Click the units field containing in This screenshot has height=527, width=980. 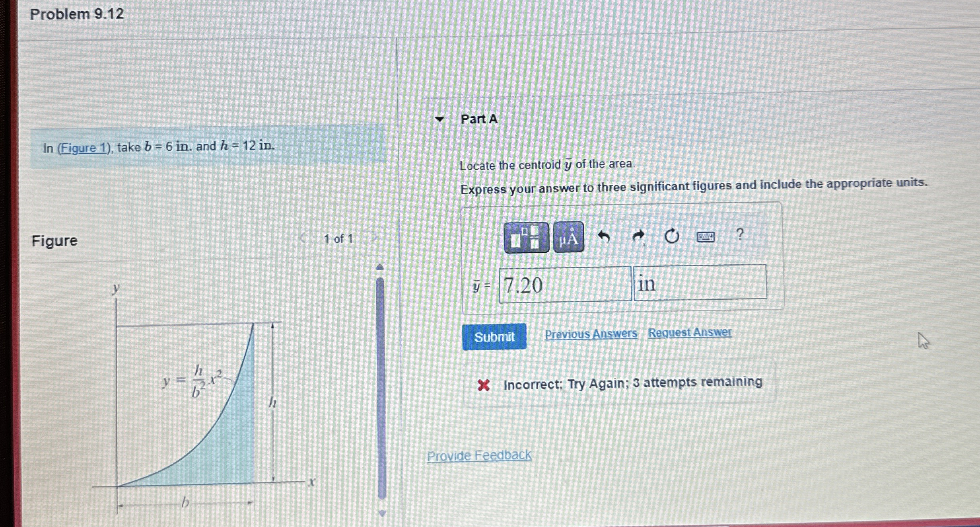700,282
